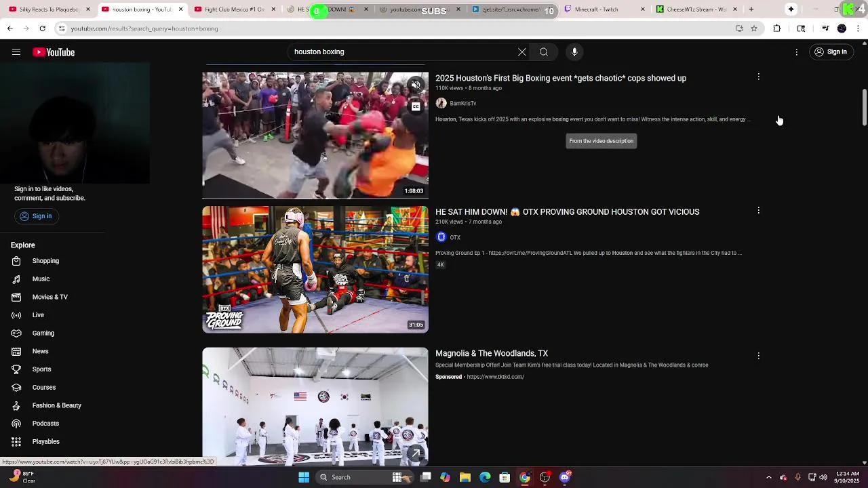Reload the current page
868x488 pixels.
pyautogui.click(x=42, y=28)
